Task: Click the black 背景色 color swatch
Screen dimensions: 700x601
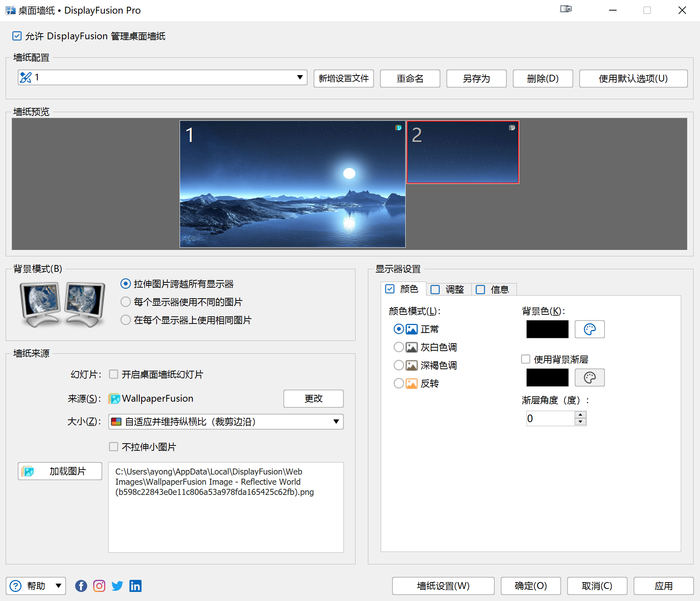Action: coord(547,329)
